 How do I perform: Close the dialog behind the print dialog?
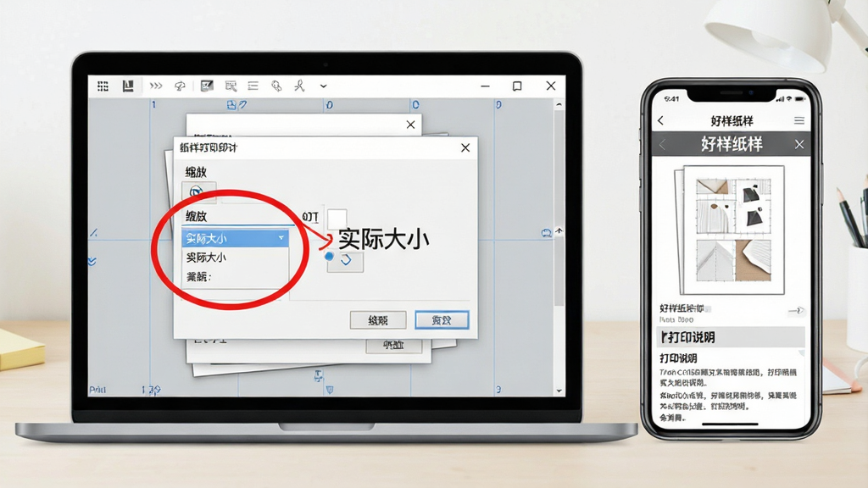tap(411, 125)
